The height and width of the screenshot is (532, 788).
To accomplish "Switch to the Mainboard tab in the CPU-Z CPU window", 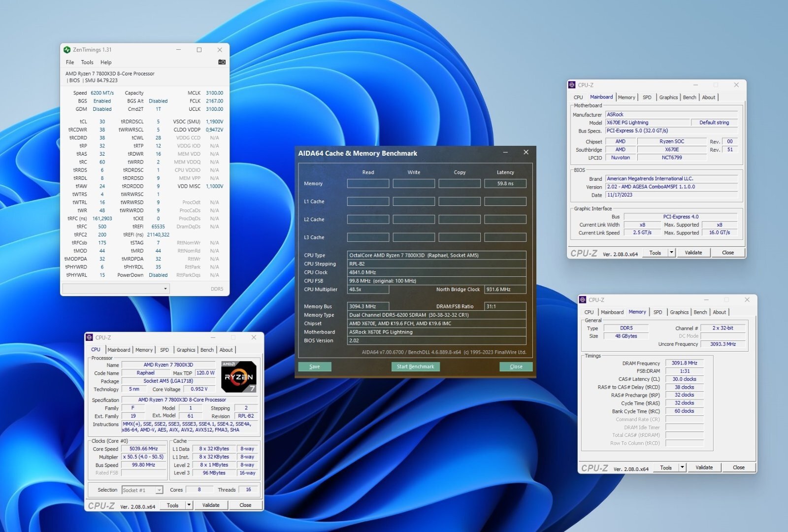I will tap(119, 350).
